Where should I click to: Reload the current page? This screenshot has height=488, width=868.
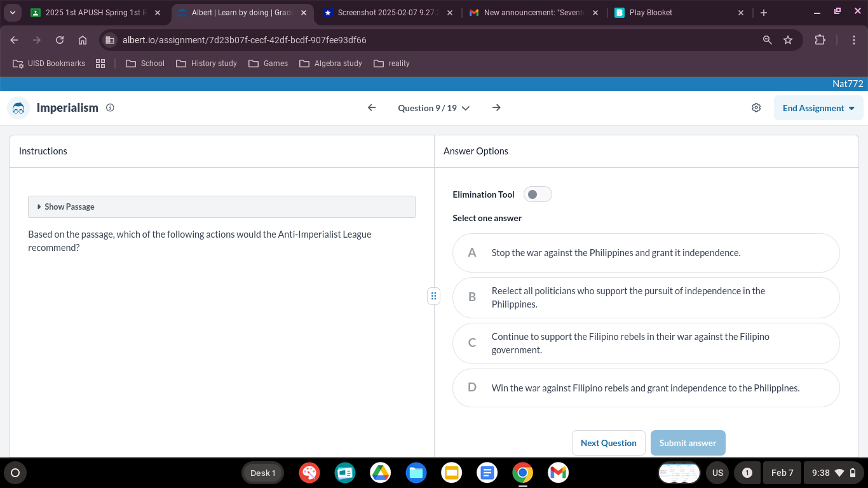point(60,40)
